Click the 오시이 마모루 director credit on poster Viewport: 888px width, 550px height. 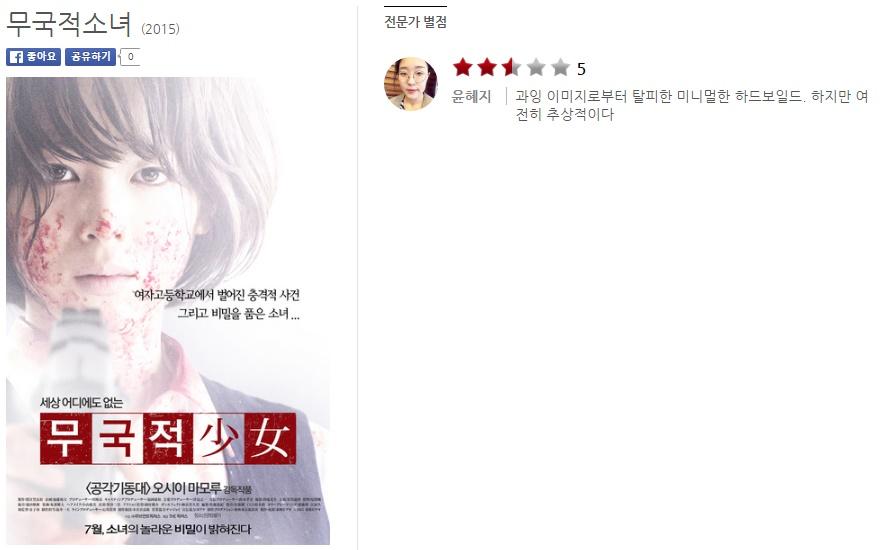click(186, 488)
